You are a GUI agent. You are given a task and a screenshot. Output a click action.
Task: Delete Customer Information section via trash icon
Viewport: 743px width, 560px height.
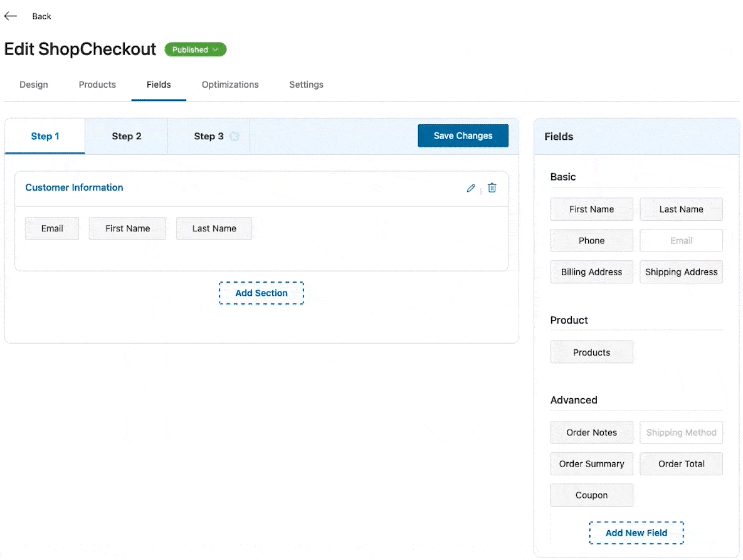click(x=492, y=188)
